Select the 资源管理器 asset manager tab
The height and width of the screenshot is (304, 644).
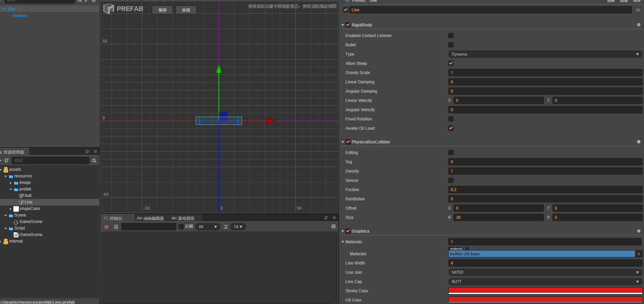pos(14,152)
